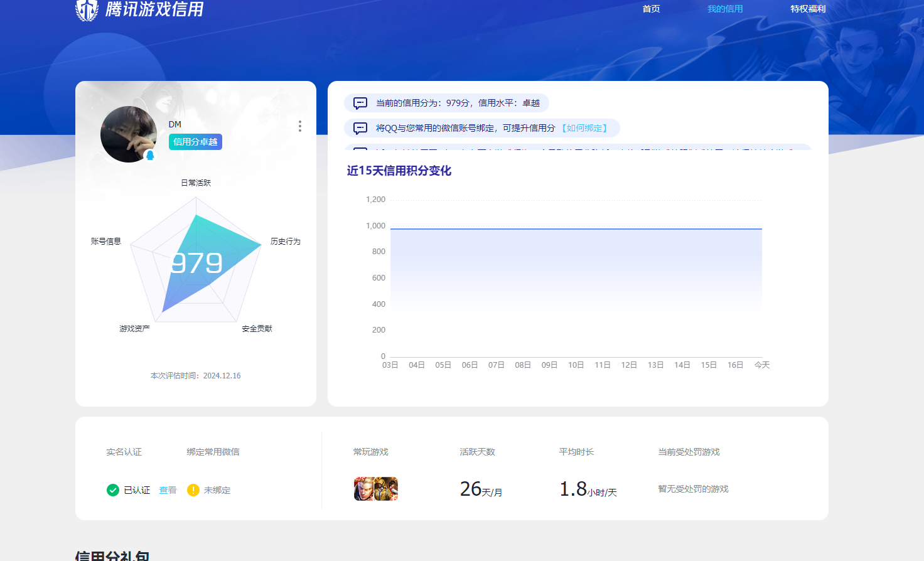Click the 绑定常用微信 label
Viewport: 924px width, 561px height.
click(213, 452)
